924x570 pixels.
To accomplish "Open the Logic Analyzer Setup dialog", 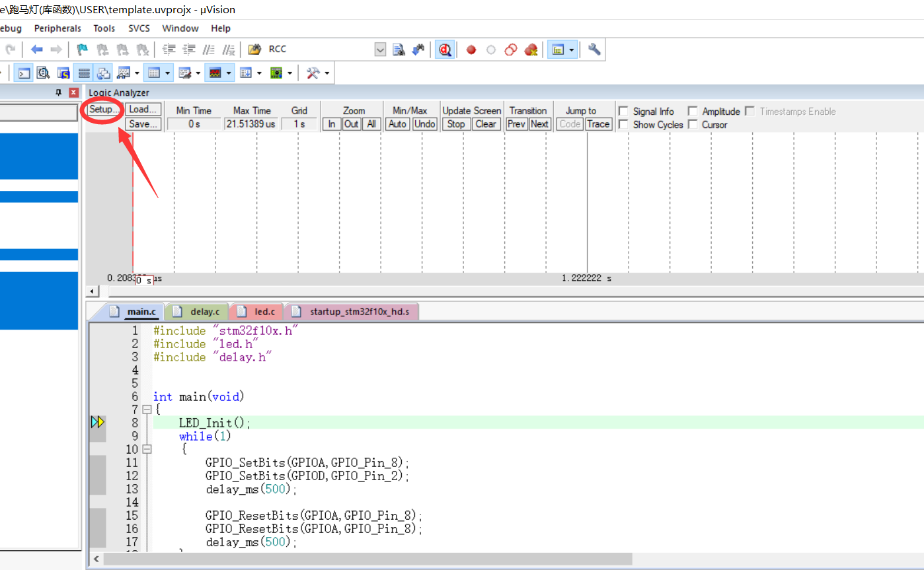I will pyautogui.click(x=104, y=110).
